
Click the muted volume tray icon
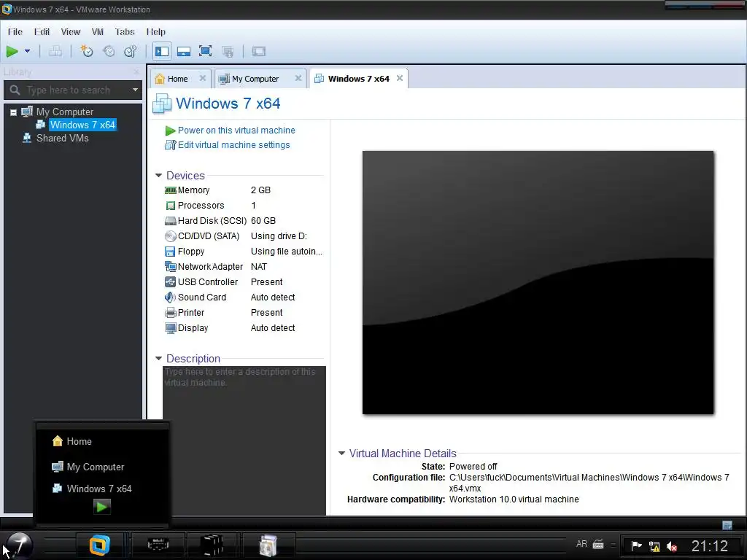[x=672, y=546]
